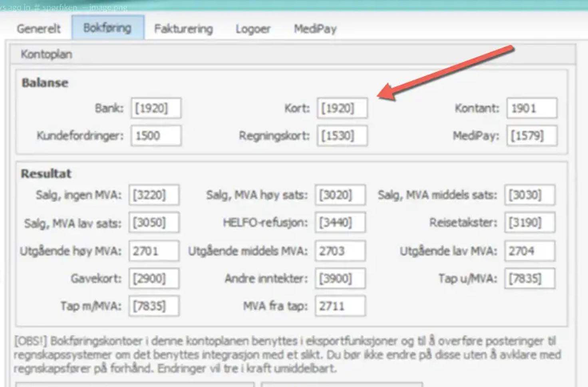Click the Salg, ingen MVA field

[154, 195]
